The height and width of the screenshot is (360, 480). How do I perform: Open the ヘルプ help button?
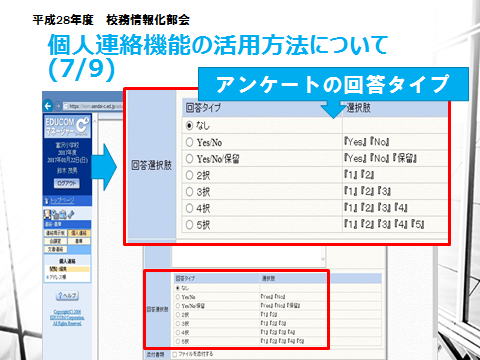pos(67,296)
